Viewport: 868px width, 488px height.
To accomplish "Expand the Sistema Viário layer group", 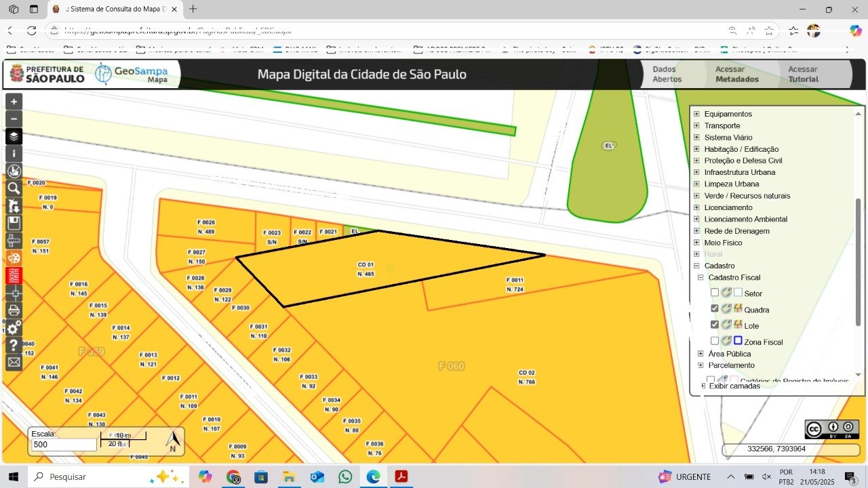I will tap(696, 138).
